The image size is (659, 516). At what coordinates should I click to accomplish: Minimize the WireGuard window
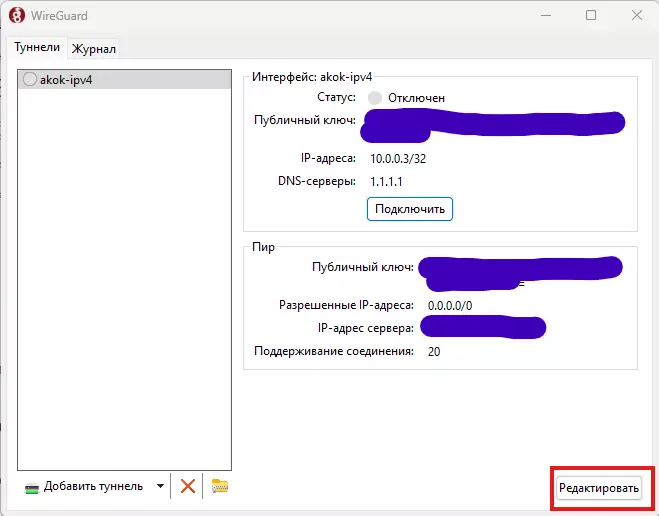pos(546,16)
